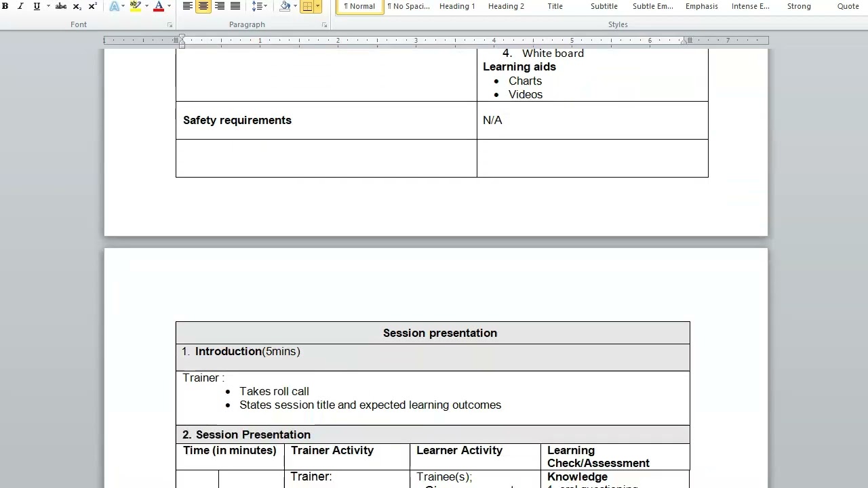This screenshot has width=868, height=488.
Task: Open Paragraph dialog launcher
Action: 324,25
